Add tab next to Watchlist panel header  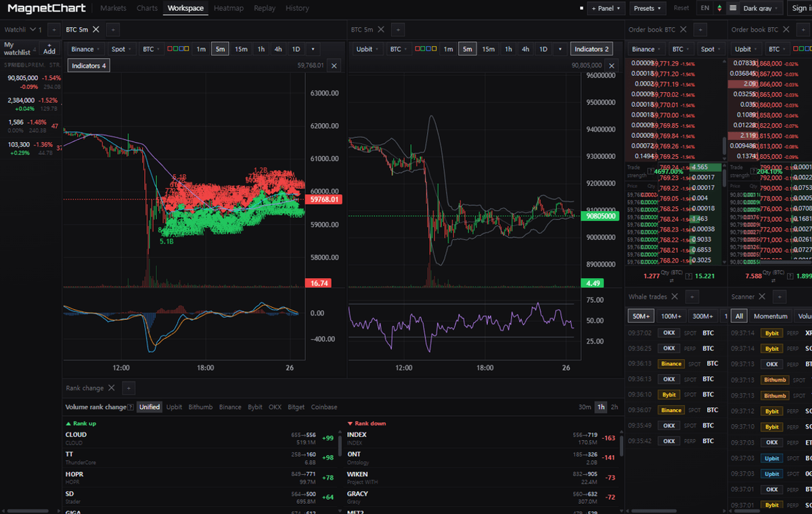coord(53,30)
